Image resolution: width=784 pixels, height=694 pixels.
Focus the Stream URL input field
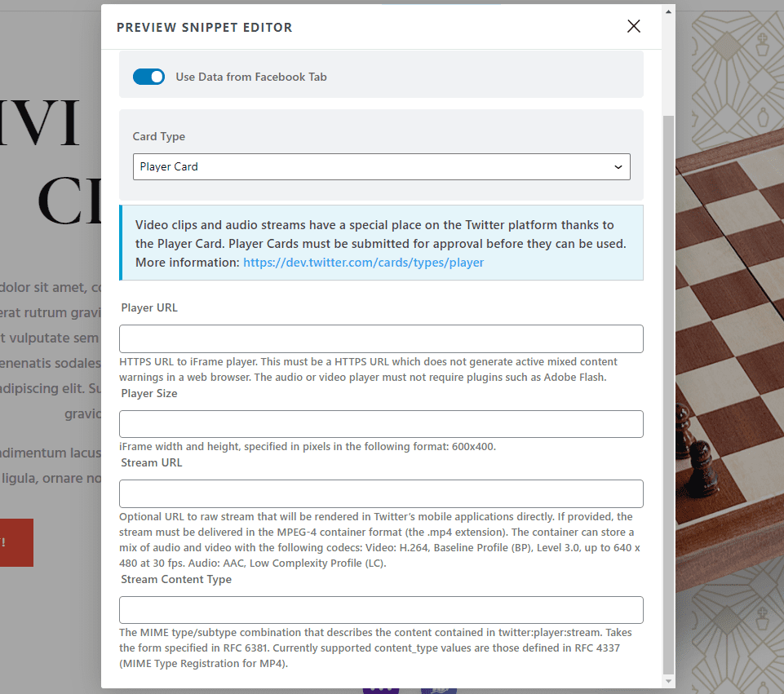381,493
